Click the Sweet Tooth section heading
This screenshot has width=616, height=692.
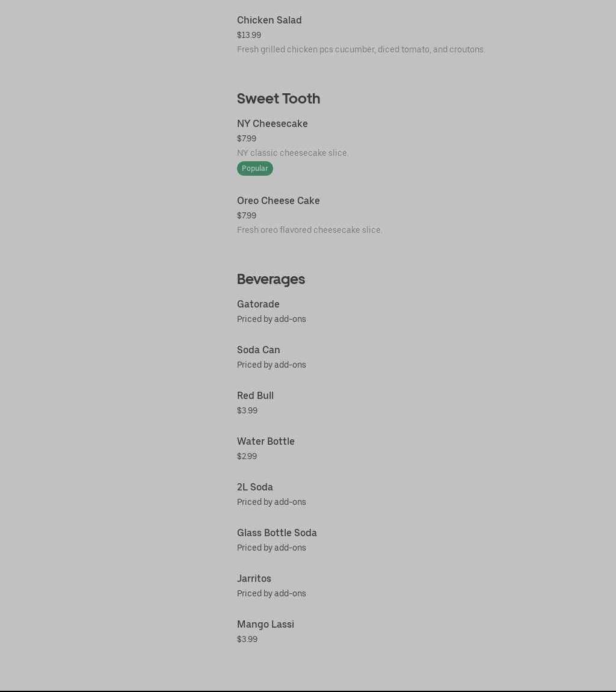coord(278,99)
